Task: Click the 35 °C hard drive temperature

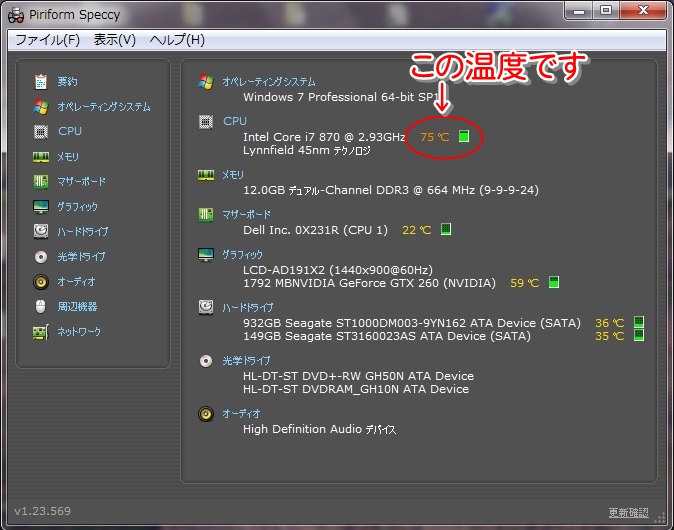Action: click(x=610, y=336)
